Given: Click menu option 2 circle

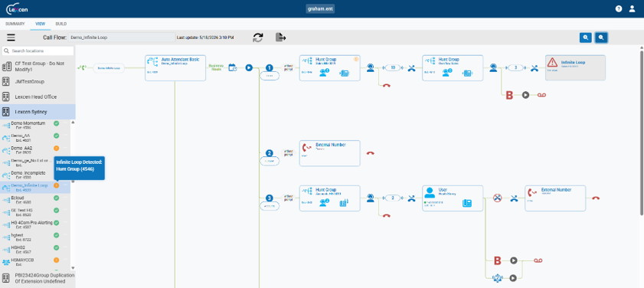Looking at the screenshot, I should (x=270, y=153).
